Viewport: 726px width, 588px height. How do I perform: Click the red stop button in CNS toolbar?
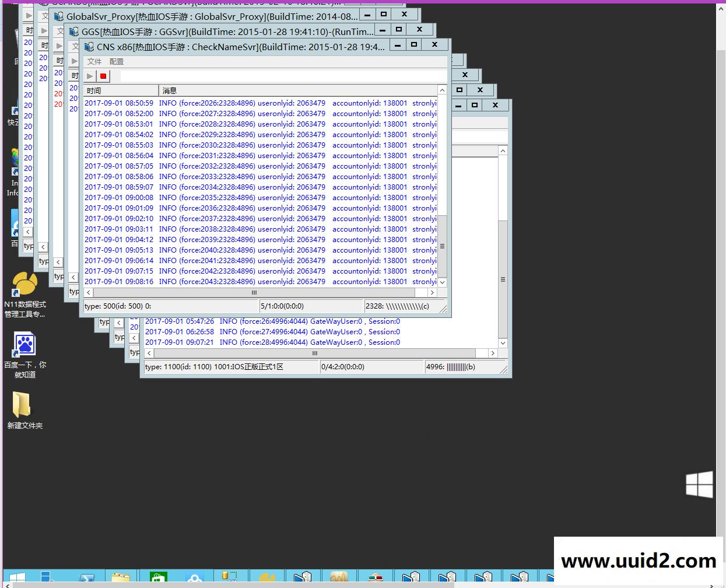[103, 76]
